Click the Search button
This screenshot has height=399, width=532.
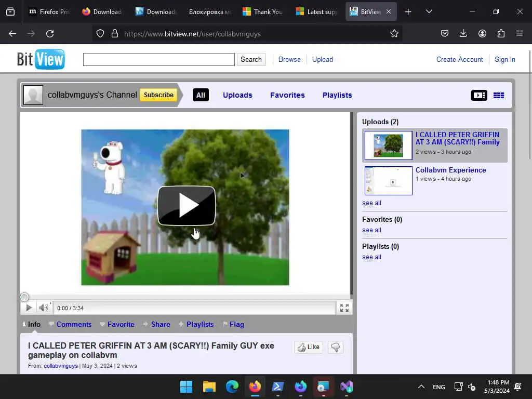point(251,59)
